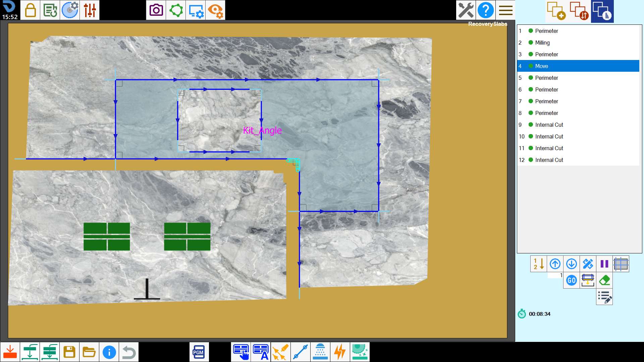This screenshot has width=644, height=362.
Task: Open the help question mark icon
Action: (486, 10)
